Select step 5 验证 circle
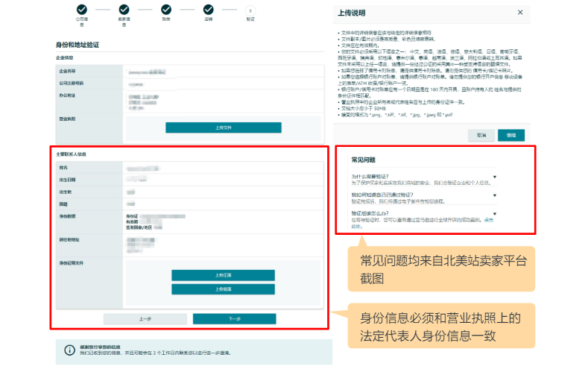This screenshot has height=378, width=588. tap(250, 10)
